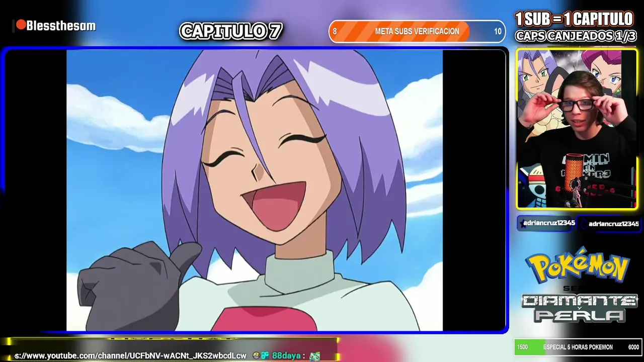The image size is (644, 362).
Task: Click the 6000 value on the goal bar
Action: coord(633,347)
